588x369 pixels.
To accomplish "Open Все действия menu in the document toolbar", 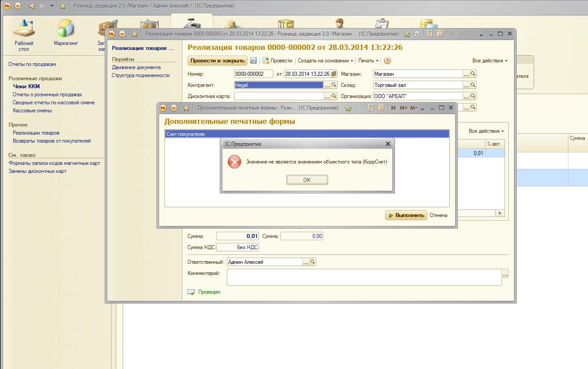I will [x=489, y=61].
